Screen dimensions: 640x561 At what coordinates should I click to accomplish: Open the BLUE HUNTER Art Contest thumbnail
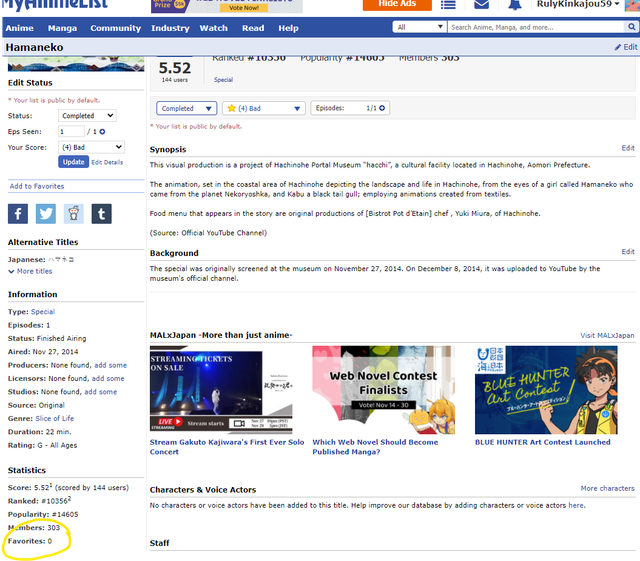[x=553, y=390]
